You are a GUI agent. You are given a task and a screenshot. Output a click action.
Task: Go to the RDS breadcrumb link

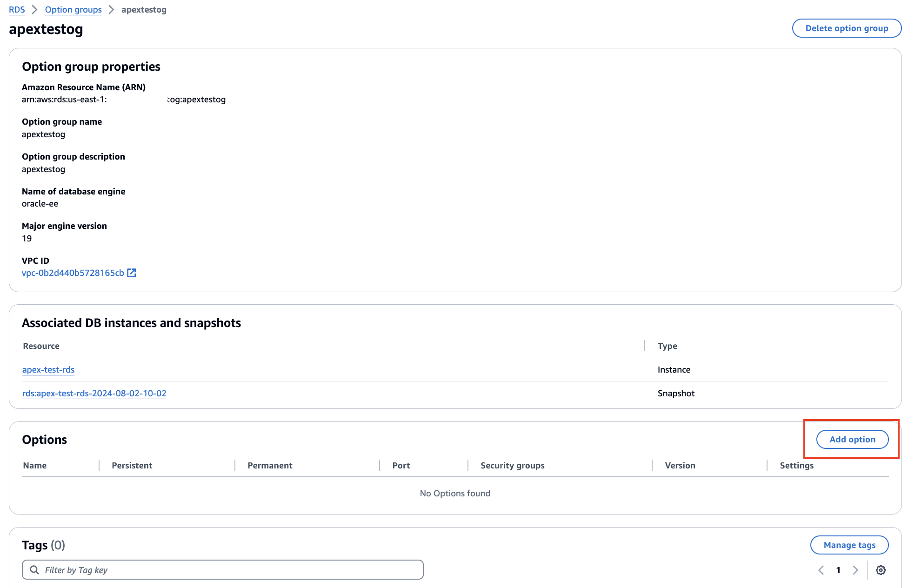pyautogui.click(x=17, y=10)
